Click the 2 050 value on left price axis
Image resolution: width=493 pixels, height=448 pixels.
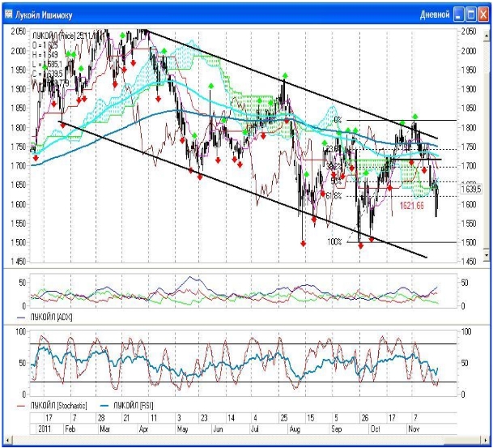pos(19,32)
